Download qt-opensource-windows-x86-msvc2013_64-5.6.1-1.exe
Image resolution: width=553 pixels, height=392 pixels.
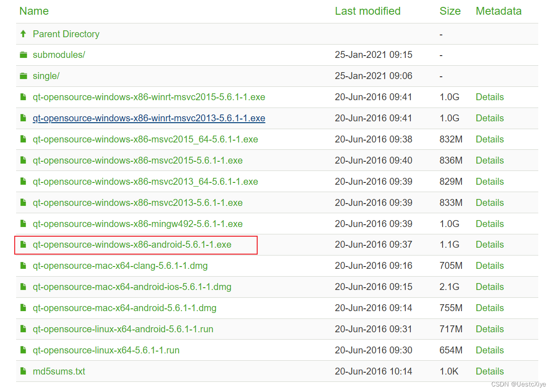145,182
